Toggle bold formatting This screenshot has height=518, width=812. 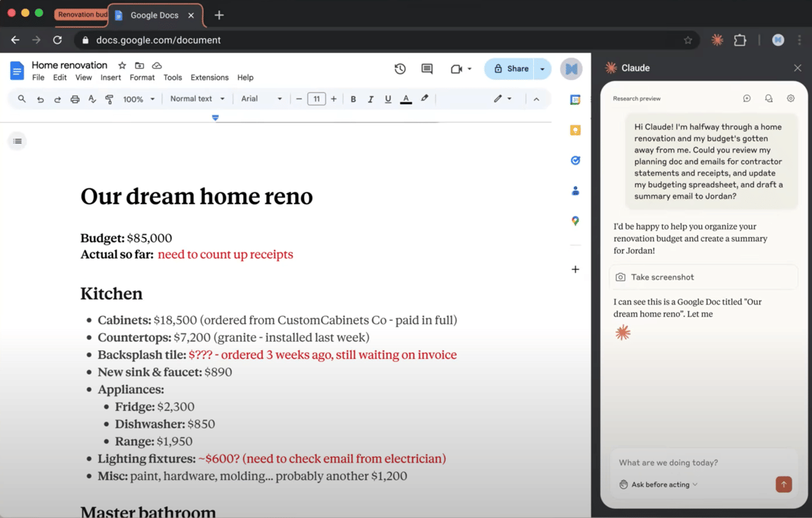point(353,99)
